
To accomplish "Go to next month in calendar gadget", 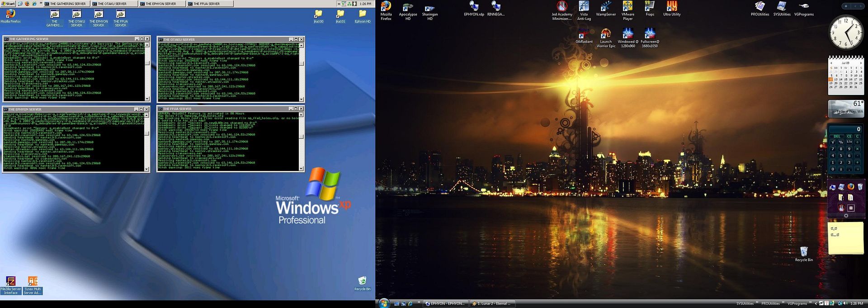I will point(861,63).
